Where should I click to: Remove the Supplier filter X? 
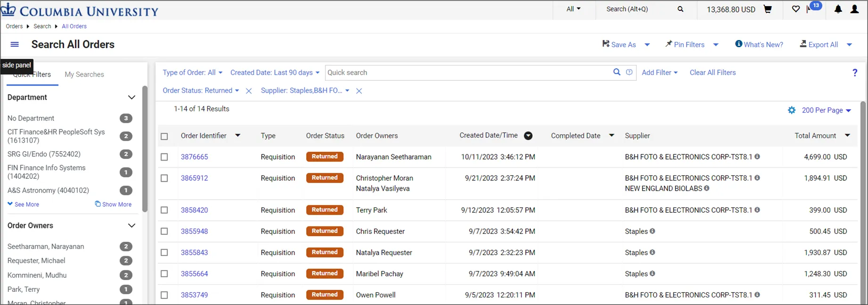coord(359,91)
